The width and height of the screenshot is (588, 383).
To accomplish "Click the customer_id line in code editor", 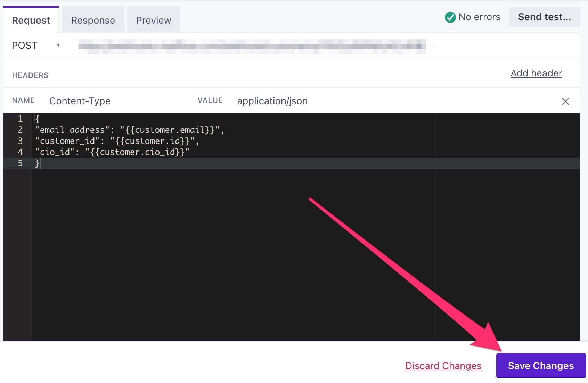I will 117,141.
